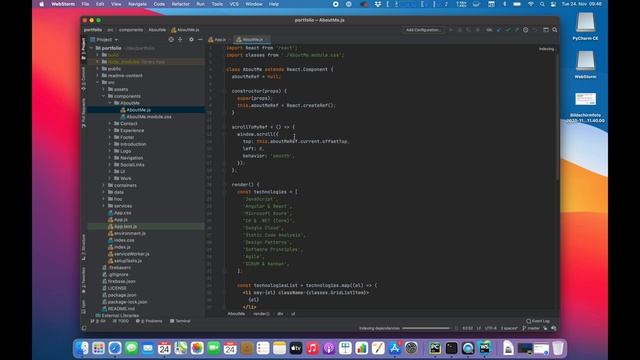
Task: Click the Run arrow in the main toolbar
Action: click(451, 30)
